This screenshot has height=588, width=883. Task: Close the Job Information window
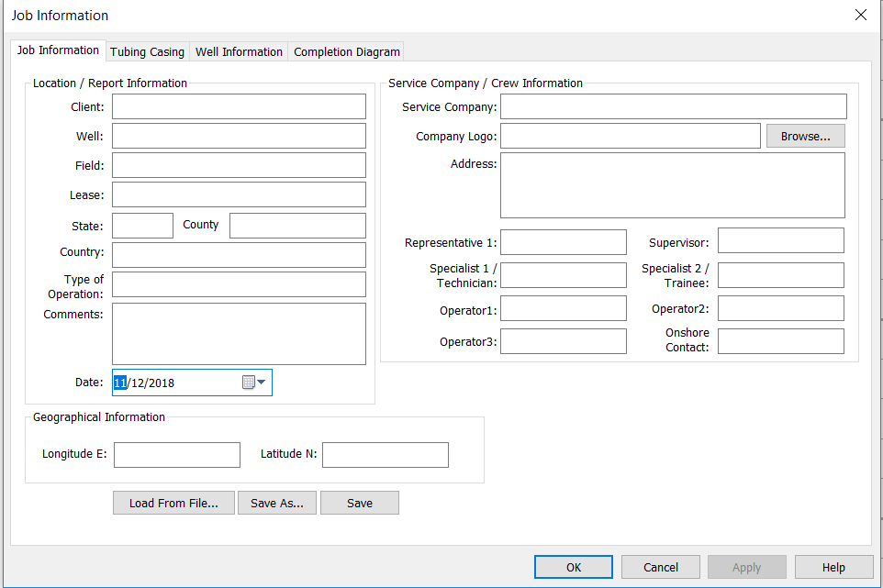860,15
